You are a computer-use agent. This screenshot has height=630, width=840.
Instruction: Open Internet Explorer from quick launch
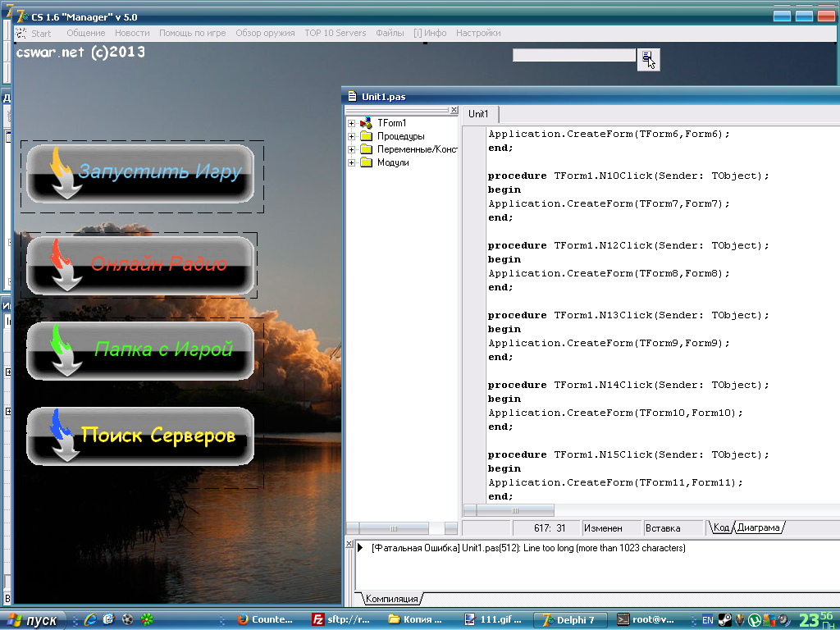(x=90, y=619)
